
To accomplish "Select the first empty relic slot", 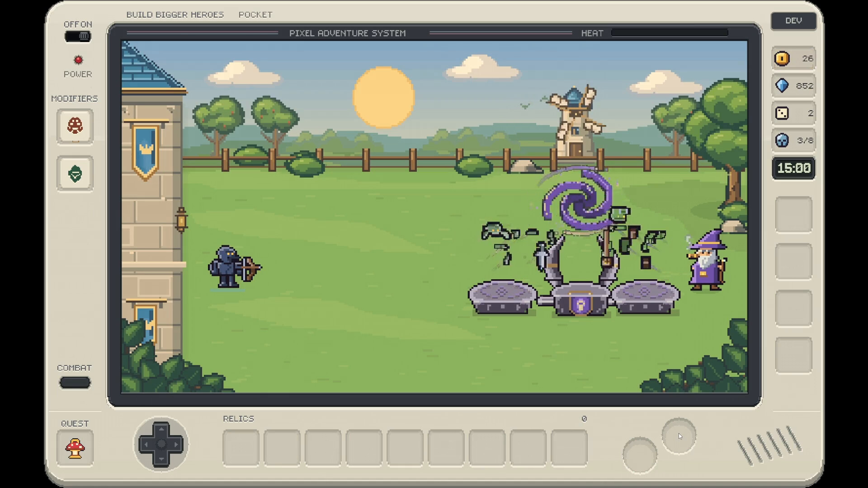I will [x=241, y=448].
